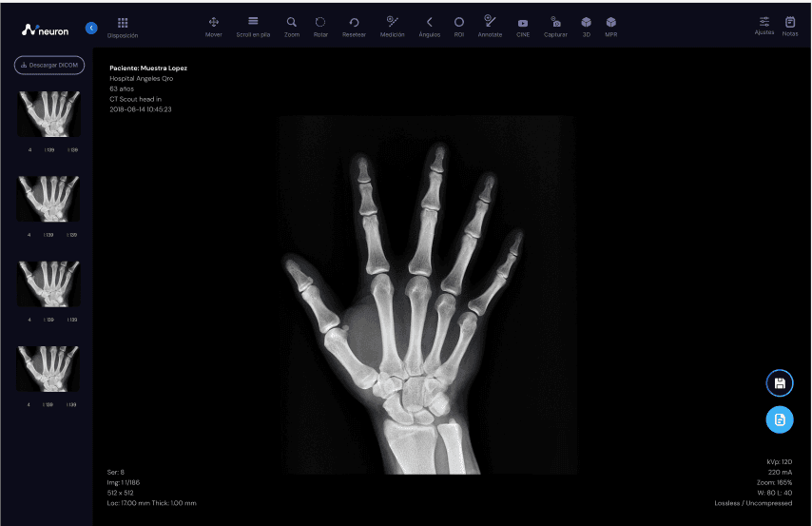Open the MPR view

pos(610,22)
